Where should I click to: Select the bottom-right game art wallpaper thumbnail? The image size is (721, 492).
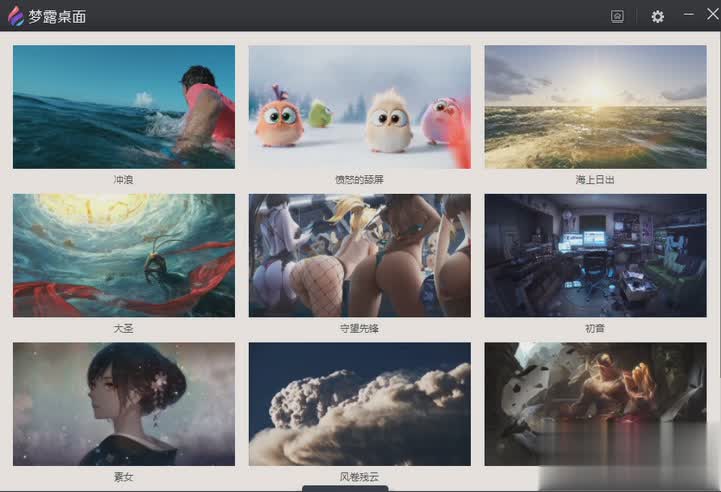coord(595,404)
